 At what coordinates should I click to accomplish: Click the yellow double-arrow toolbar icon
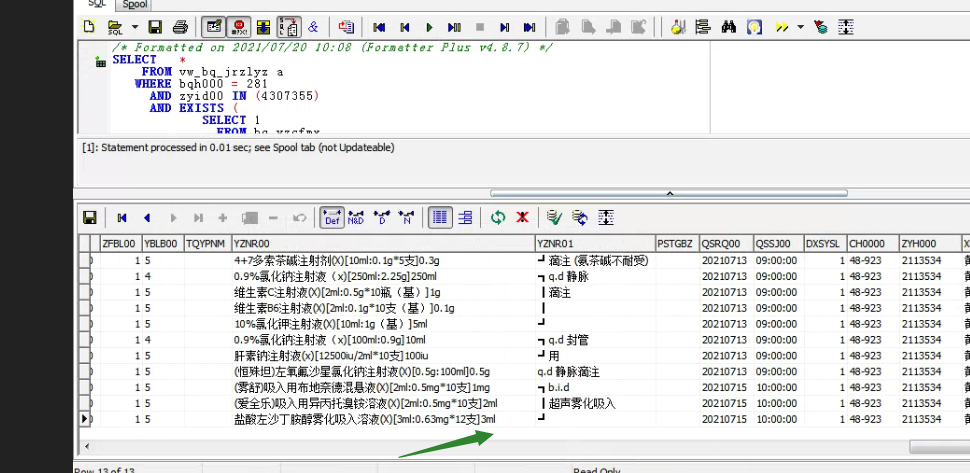[x=781, y=27]
